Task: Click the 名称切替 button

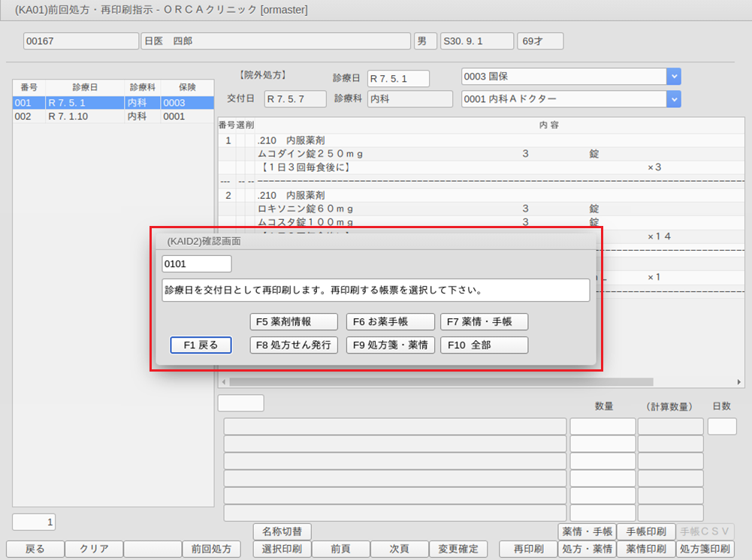Action: pos(282,532)
